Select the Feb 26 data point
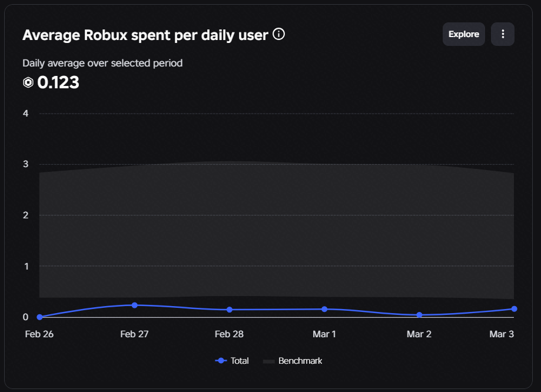541x392 pixels. [x=39, y=317]
